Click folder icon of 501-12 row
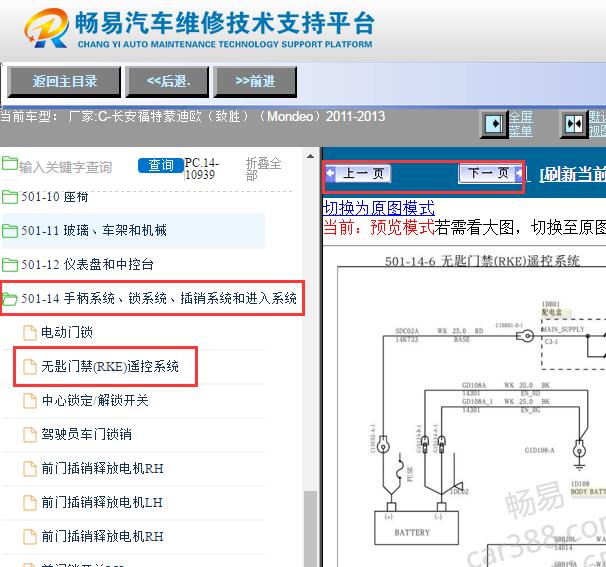Viewport: 606px width, 567px height. point(10,265)
